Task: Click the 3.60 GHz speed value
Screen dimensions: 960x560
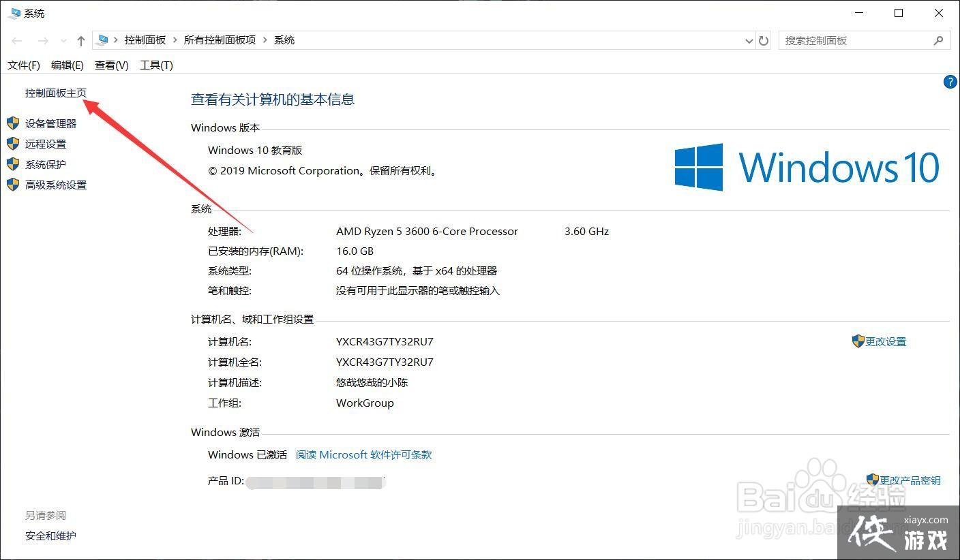Action: [x=586, y=231]
